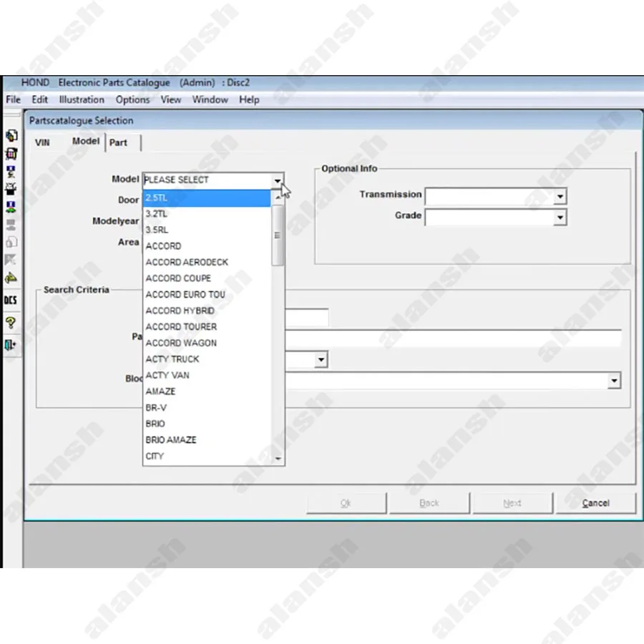Select ACTY TRUCK model
The height and width of the screenshot is (644, 644).
[207, 359]
